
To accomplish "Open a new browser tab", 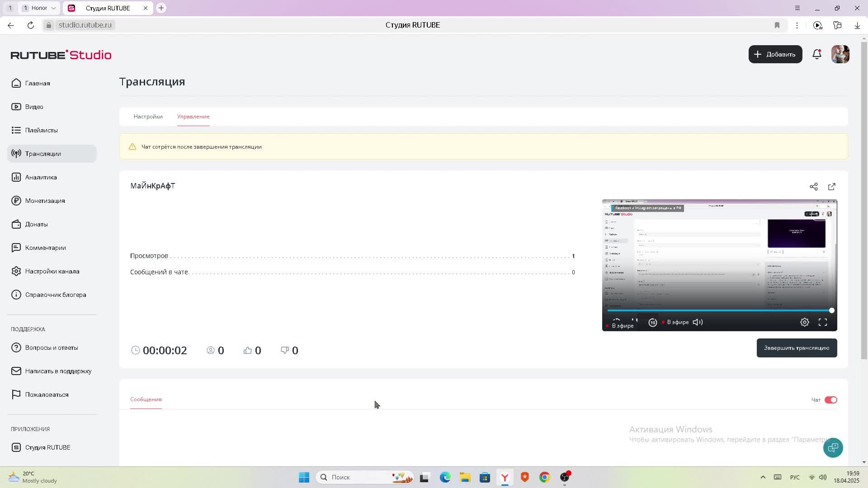I will 161,8.
